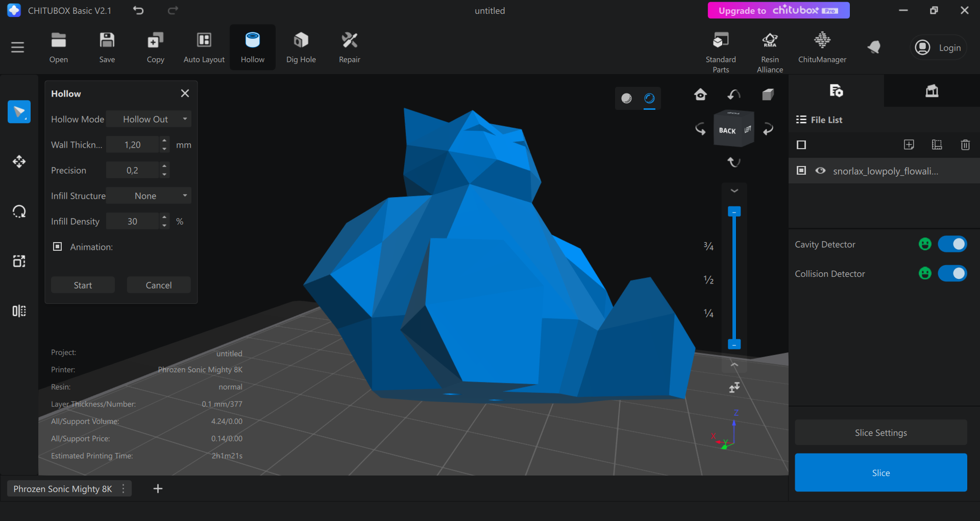Open the Infill Structure dropdown
The width and height of the screenshot is (980, 521).
(149, 196)
